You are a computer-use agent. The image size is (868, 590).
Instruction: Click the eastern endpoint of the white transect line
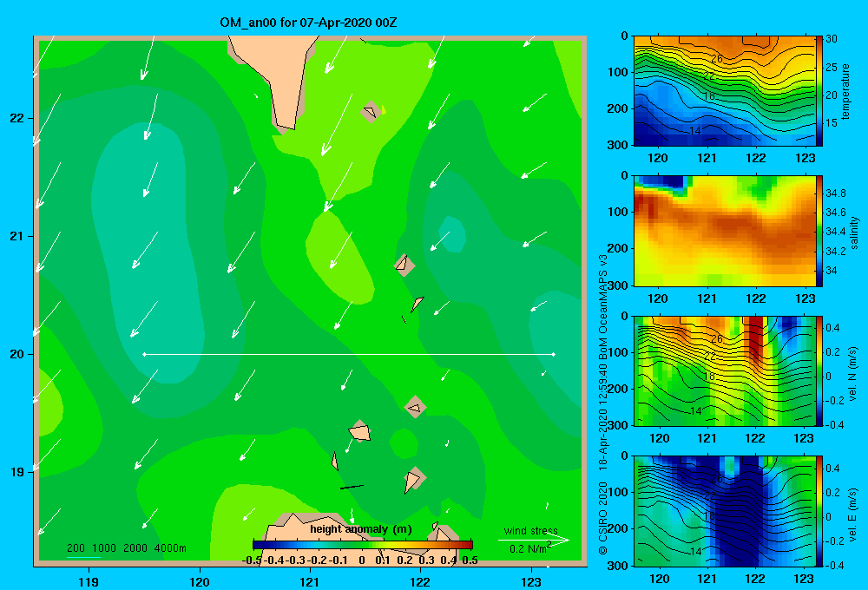coord(553,354)
